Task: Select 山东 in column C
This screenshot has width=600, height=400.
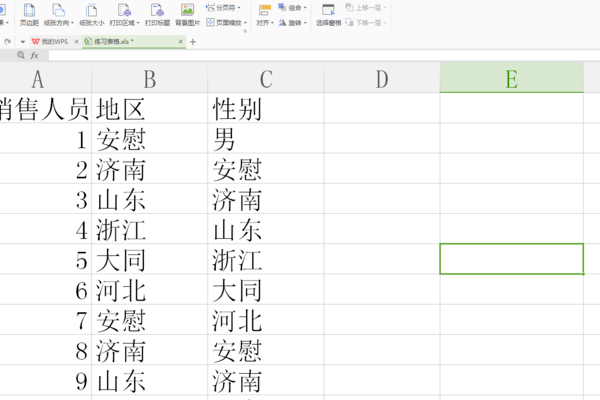Action: (x=266, y=230)
